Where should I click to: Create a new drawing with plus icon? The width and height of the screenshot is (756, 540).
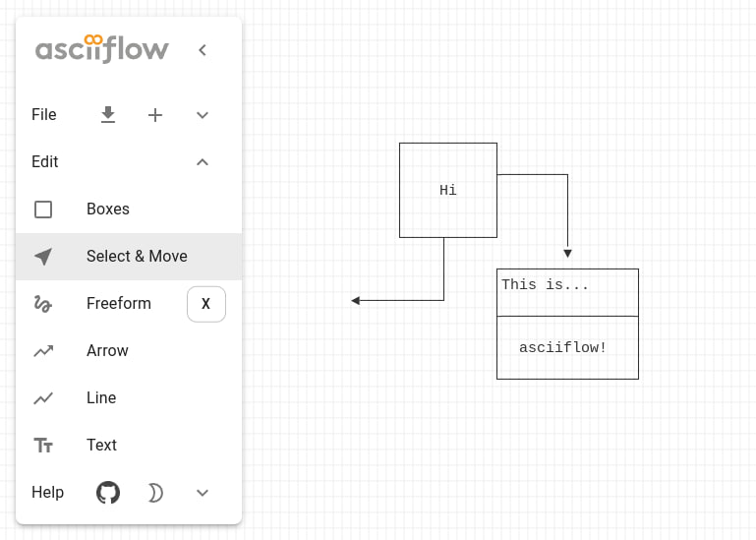(155, 115)
